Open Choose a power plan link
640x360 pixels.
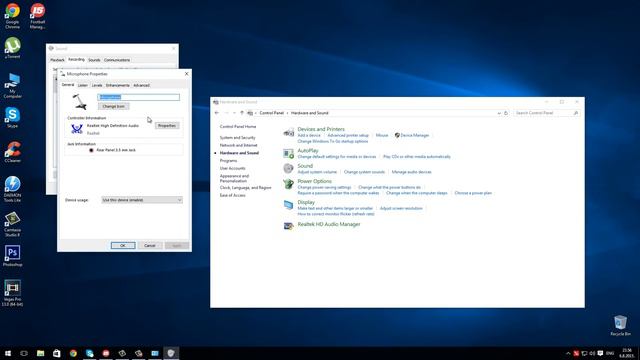[x=473, y=193]
